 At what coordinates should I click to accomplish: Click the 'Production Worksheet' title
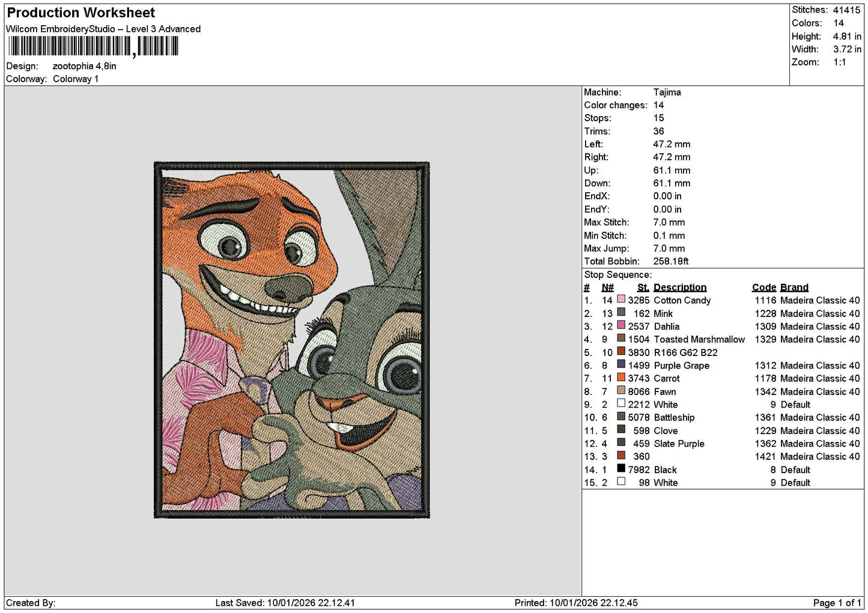click(80, 13)
